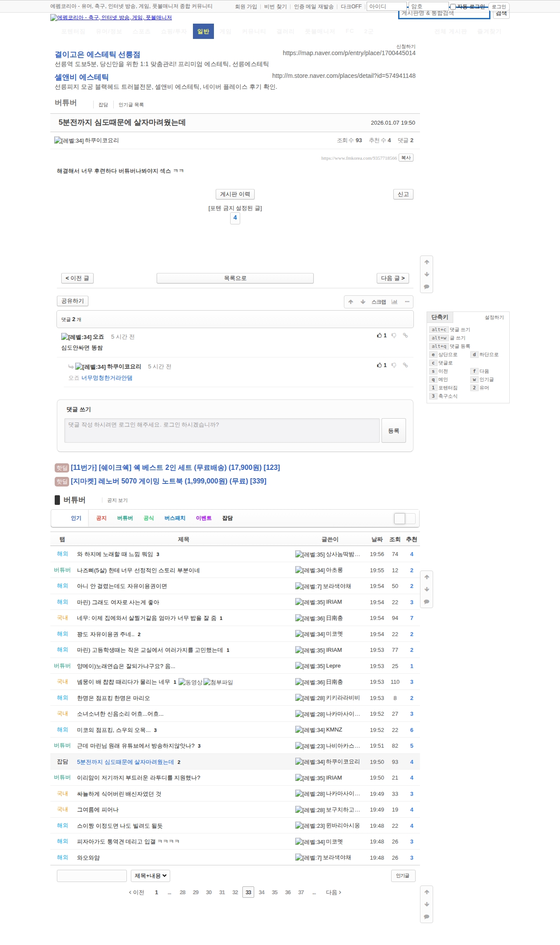Click the 첨부파일 icon in the 넴몽이 row
The height and width of the screenshot is (945, 560).
coord(218,682)
